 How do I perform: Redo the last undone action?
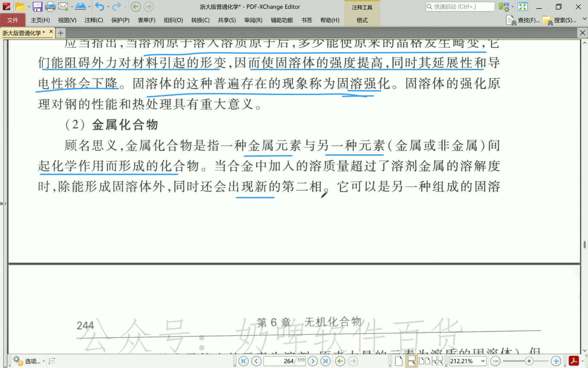[x=117, y=6]
